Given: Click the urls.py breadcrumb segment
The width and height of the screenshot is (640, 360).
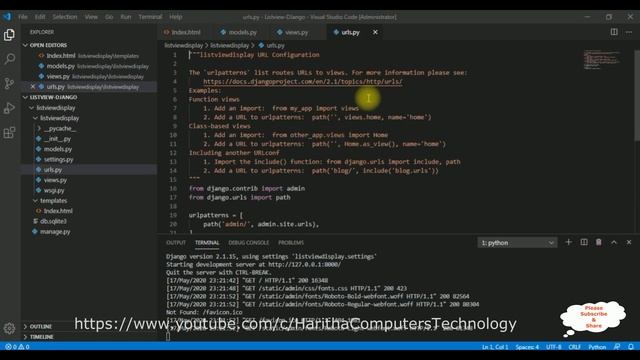Looking at the screenshot, I should click(271, 45).
